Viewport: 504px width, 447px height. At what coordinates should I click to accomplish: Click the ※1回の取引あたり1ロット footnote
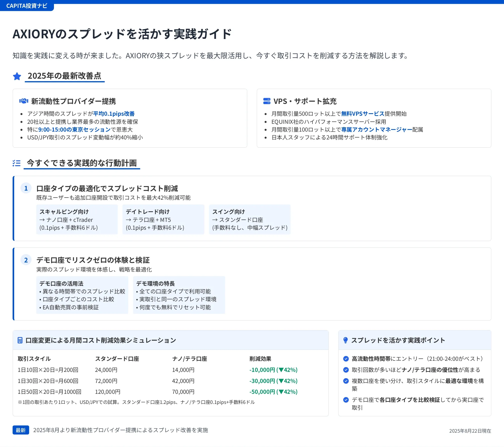click(x=136, y=402)
